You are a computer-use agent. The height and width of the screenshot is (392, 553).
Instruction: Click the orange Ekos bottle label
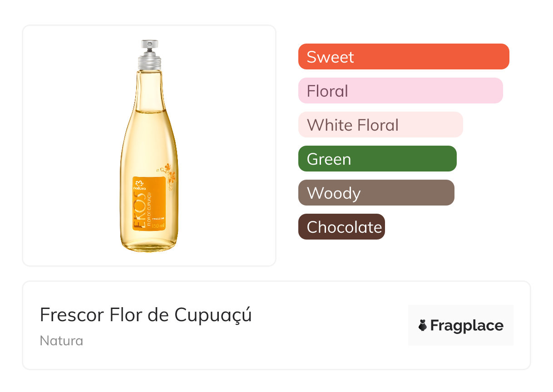(149, 203)
